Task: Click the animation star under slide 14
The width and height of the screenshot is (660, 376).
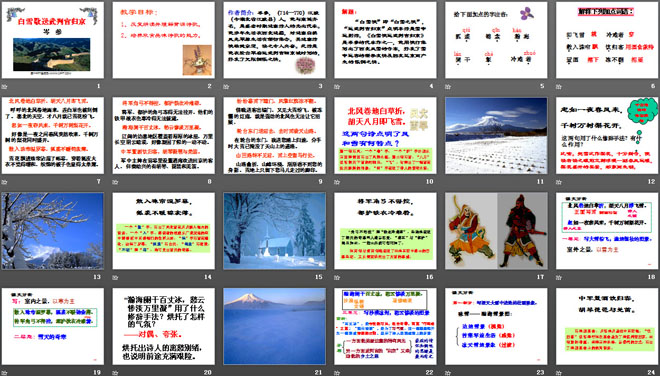Action: pos(115,277)
